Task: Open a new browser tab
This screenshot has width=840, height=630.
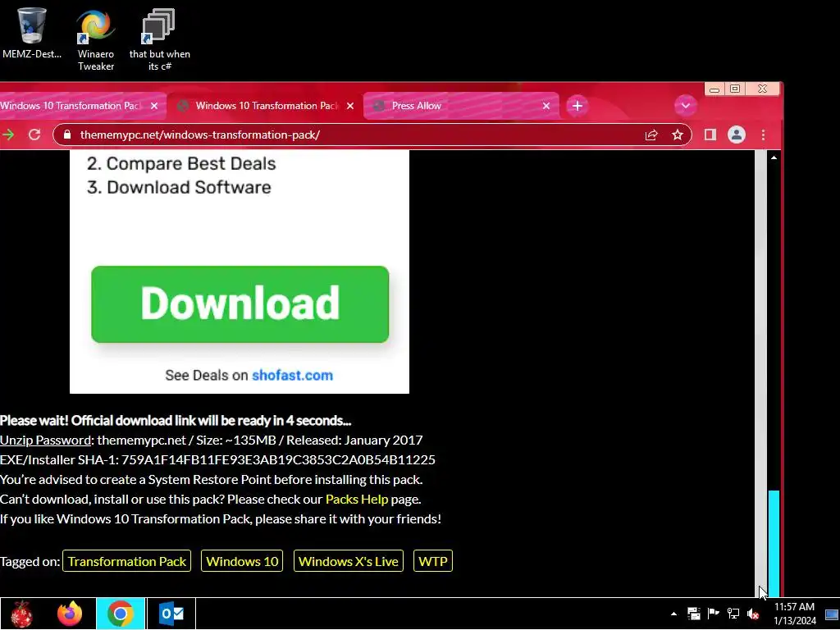Action: 577,106
